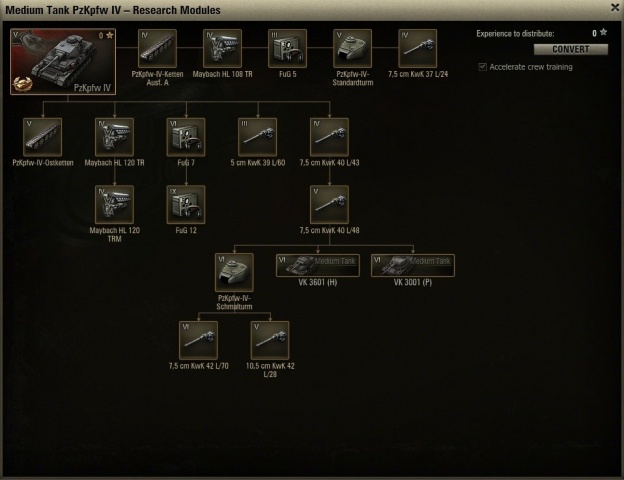624x480 pixels.
Task: Click PzKpfw-IV-Ketten Ausf. A suspension module
Action: [157, 48]
